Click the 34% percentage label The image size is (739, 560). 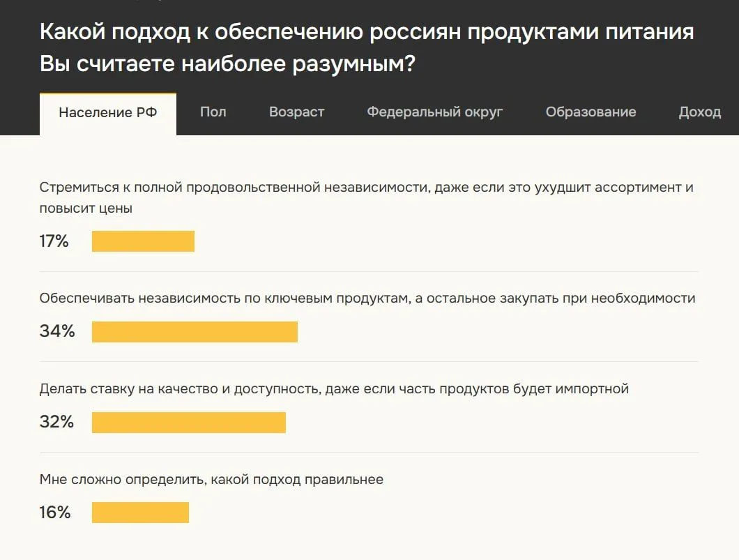pyautogui.click(x=57, y=331)
